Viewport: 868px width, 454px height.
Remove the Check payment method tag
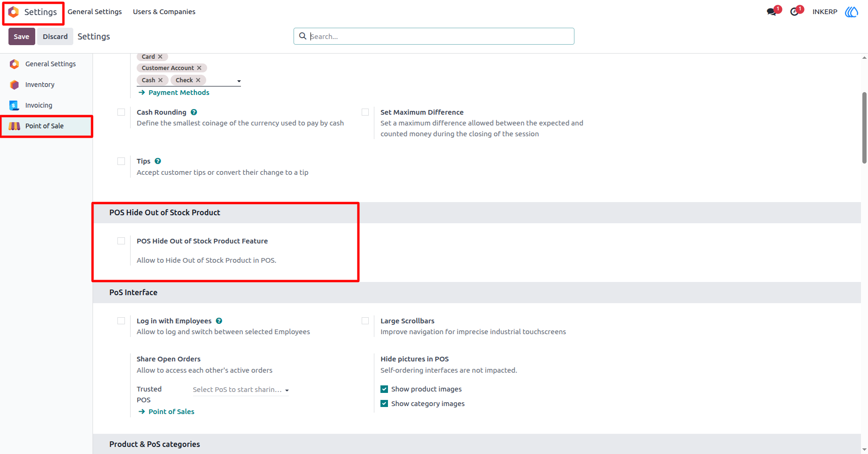(198, 80)
